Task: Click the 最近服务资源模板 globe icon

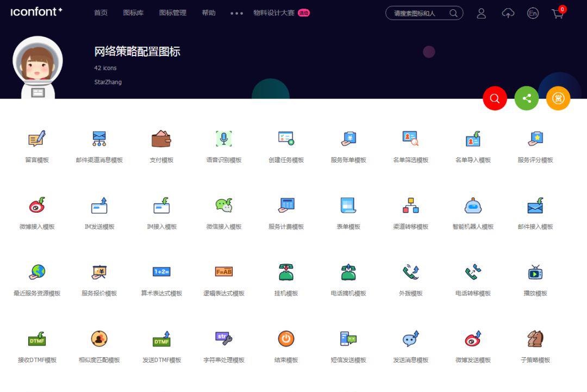Action: (37, 272)
